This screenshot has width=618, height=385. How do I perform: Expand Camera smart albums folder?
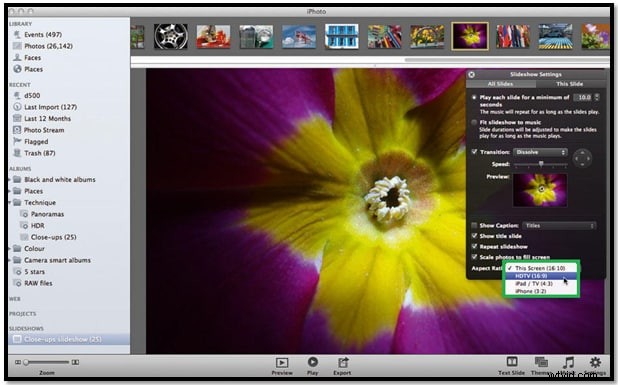pos(10,260)
